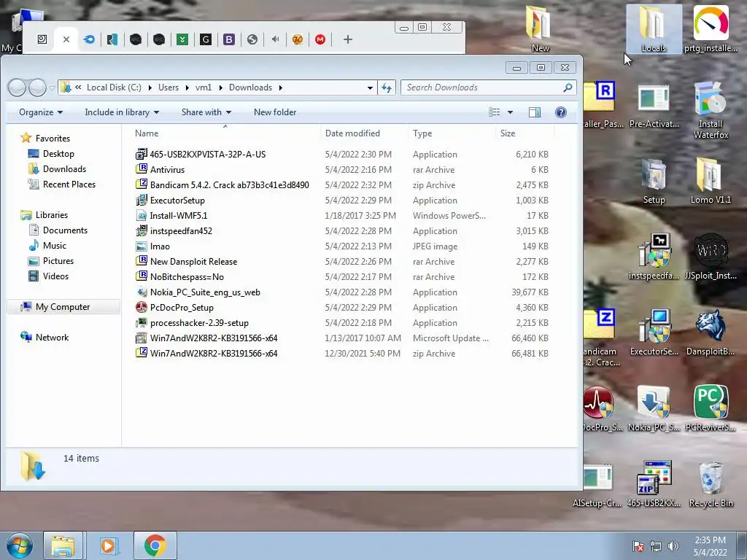Viewport: 747px width, 560px height.
Task: Open the Windows Start button
Action: (x=19, y=545)
